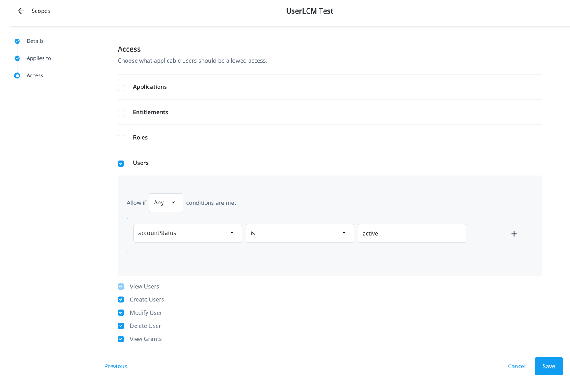The width and height of the screenshot is (570, 392).
Task: Select the Access step indicator icon
Action: click(x=17, y=75)
